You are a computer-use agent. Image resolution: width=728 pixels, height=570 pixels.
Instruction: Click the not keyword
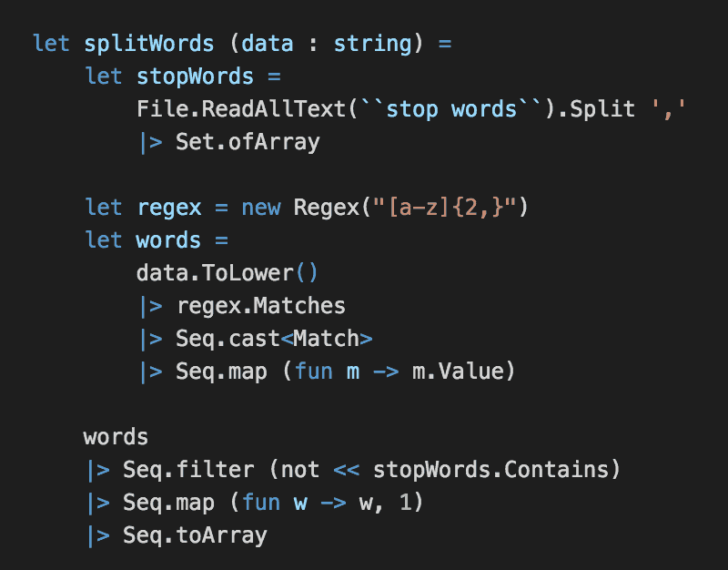[x=299, y=470]
